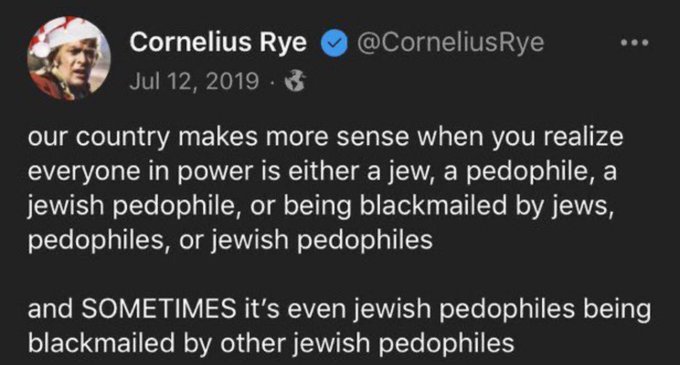Open the three-dot more options menu
680x365 pixels.
[634, 43]
